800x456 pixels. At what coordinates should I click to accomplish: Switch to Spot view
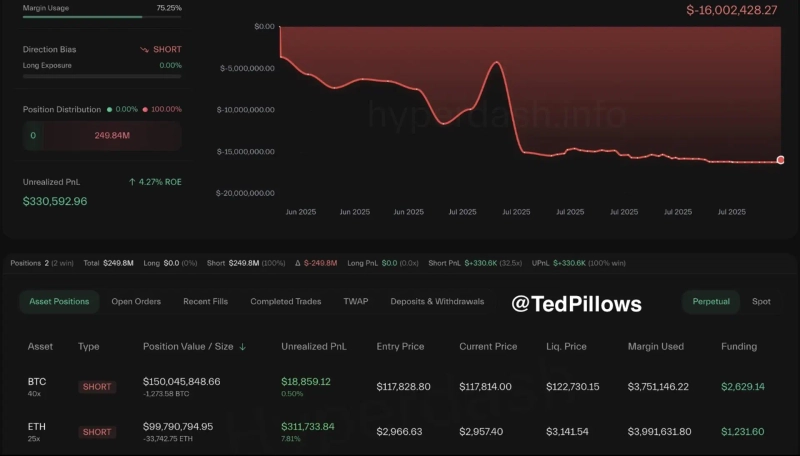click(761, 301)
